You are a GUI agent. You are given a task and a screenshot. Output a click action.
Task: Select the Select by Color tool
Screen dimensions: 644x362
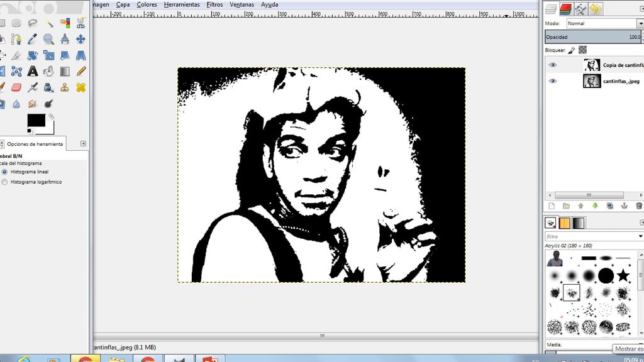click(x=65, y=23)
